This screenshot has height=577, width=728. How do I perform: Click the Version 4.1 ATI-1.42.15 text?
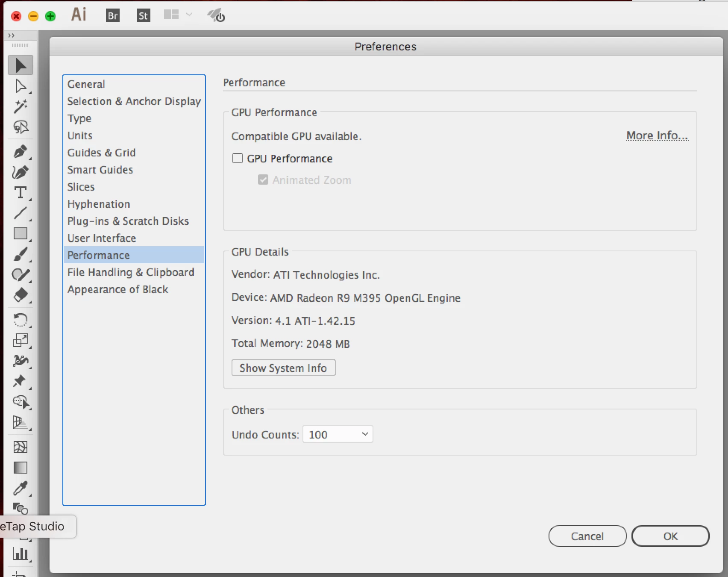293,321
